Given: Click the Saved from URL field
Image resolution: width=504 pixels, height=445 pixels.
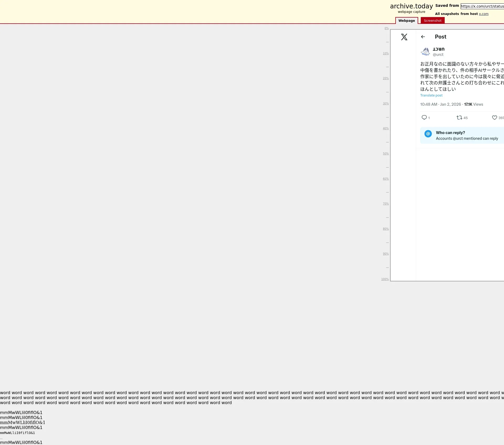Looking at the screenshot, I should (482, 6).
